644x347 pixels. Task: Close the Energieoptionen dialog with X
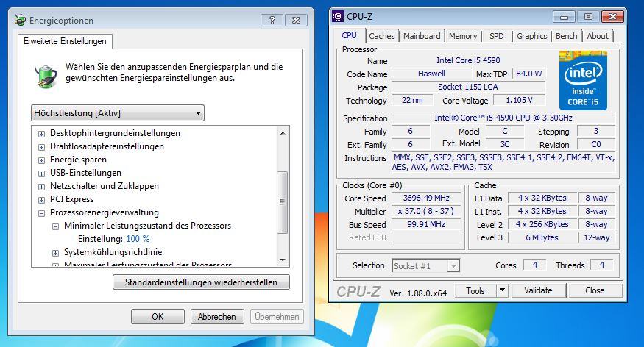tap(296, 20)
